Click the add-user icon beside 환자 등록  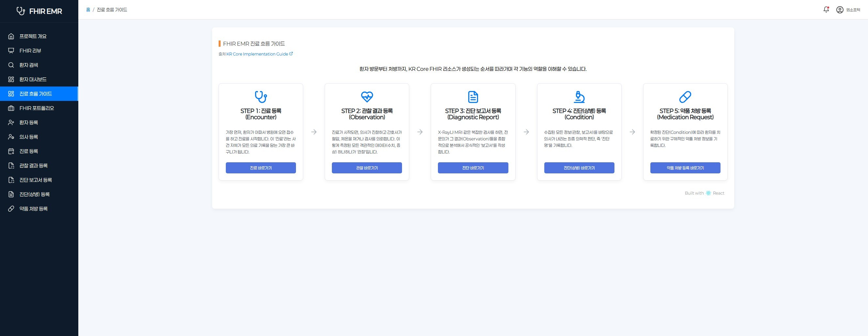pyautogui.click(x=11, y=123)
